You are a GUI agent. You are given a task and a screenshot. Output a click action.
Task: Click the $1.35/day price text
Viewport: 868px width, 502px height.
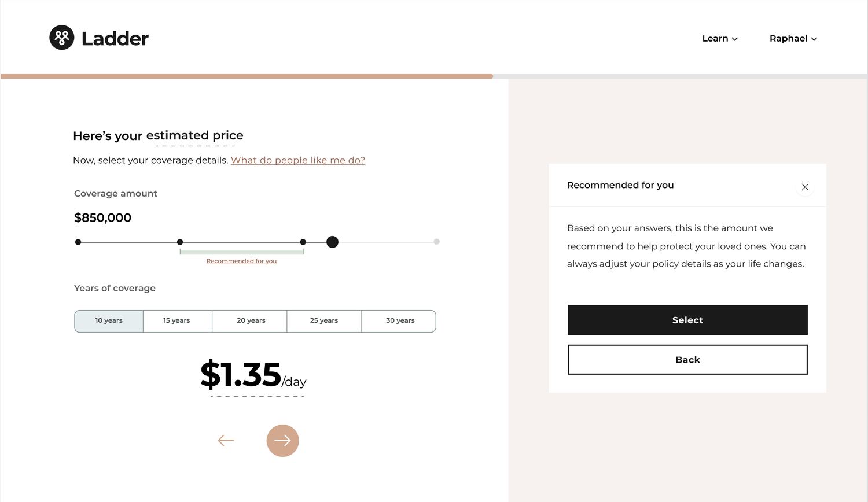(x=253, y=376)
